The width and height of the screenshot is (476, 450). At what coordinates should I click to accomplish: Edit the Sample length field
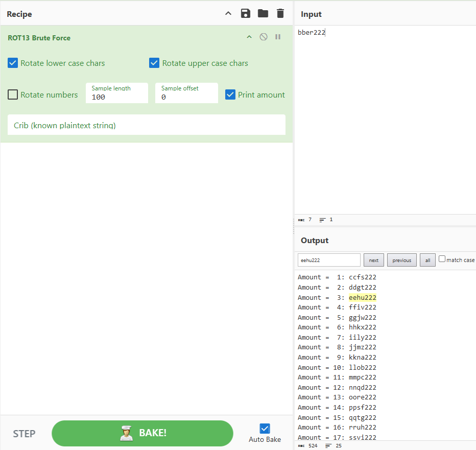(117, 93)
